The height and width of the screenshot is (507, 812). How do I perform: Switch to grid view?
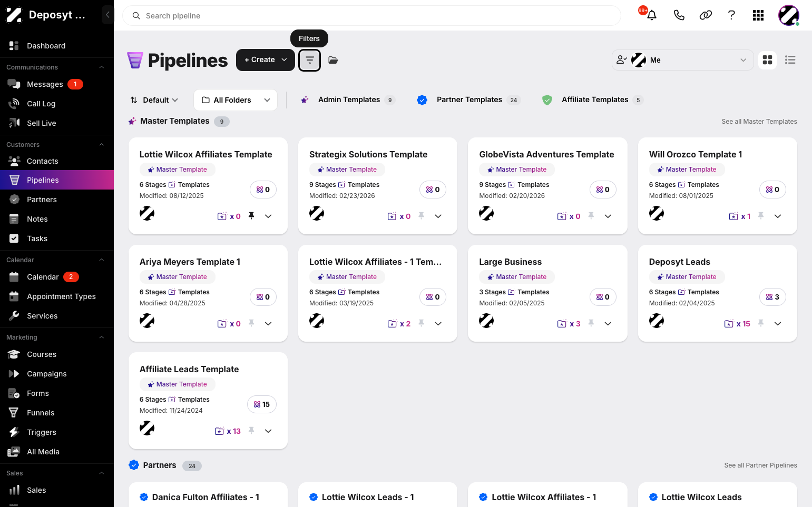(x=768, y=60)
